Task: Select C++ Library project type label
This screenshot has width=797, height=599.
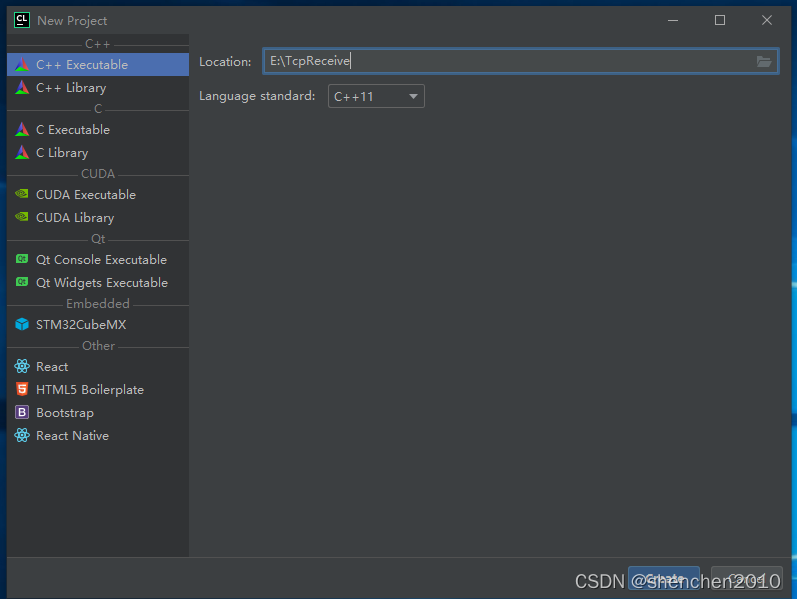Action: 71,87
